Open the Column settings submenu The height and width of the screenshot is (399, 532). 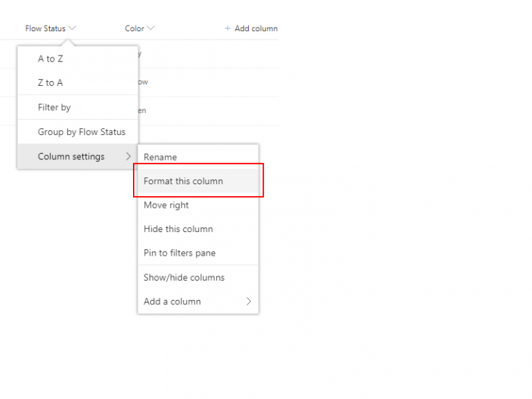[x=71, y=157]
